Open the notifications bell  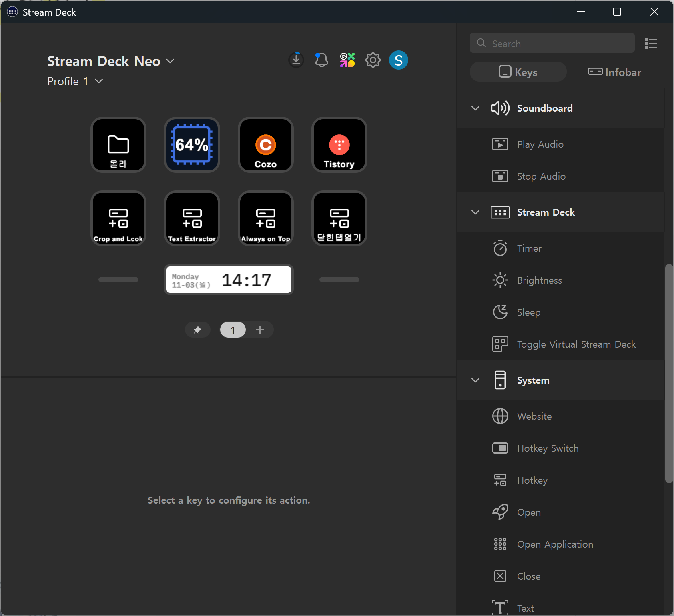point(321,60)
